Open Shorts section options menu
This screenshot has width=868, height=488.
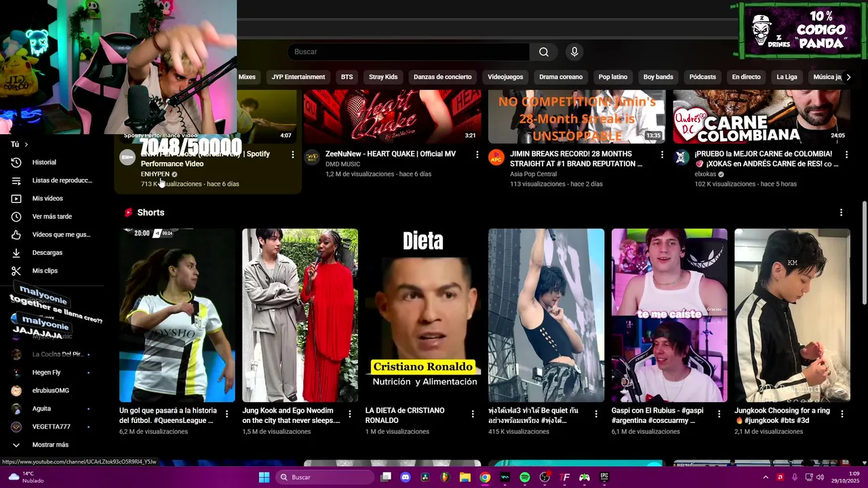pos(842,213)
